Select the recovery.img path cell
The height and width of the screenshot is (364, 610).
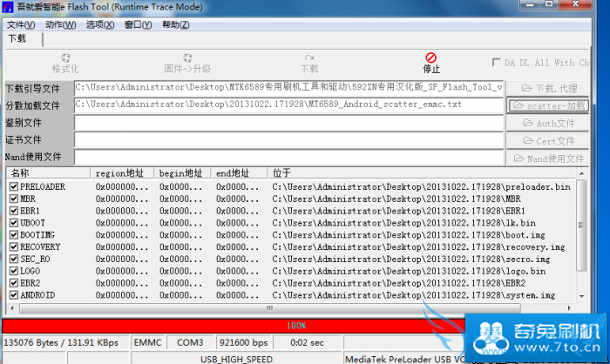pos(418,247)
